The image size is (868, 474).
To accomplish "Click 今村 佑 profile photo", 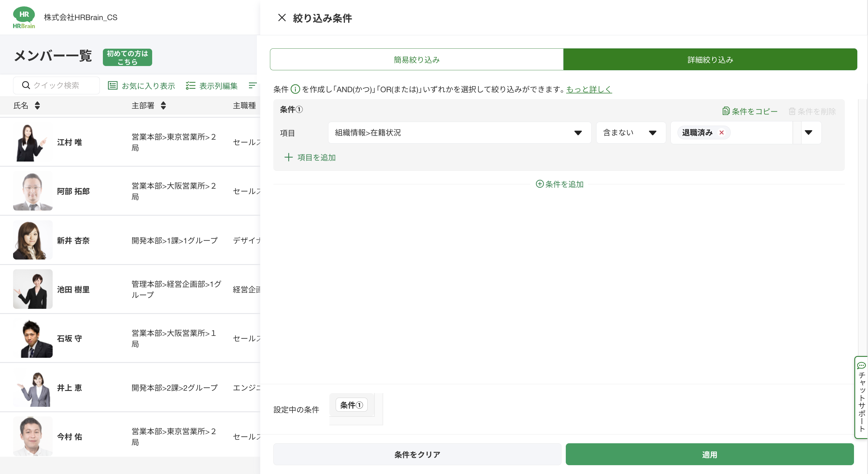I will [x=33, y=436].
